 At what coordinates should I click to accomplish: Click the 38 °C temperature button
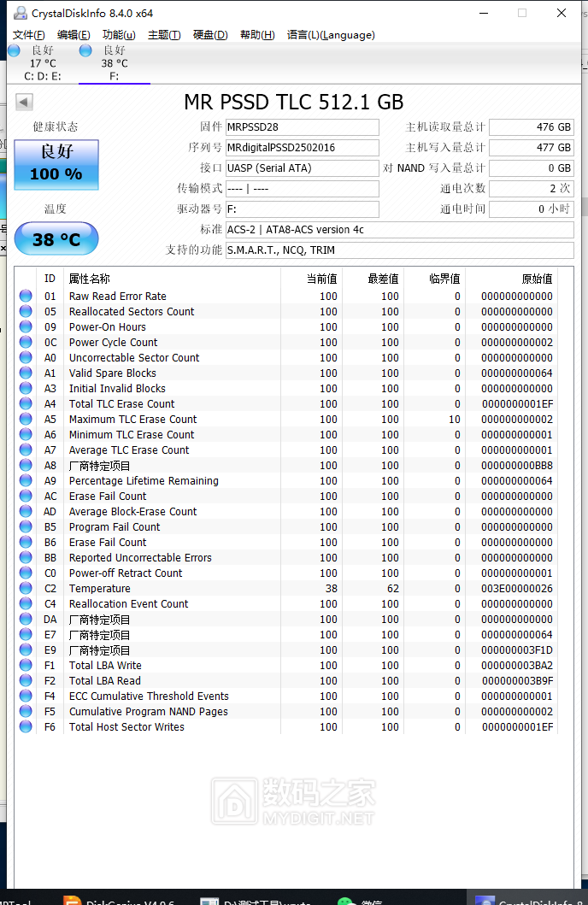pos(56,239)
